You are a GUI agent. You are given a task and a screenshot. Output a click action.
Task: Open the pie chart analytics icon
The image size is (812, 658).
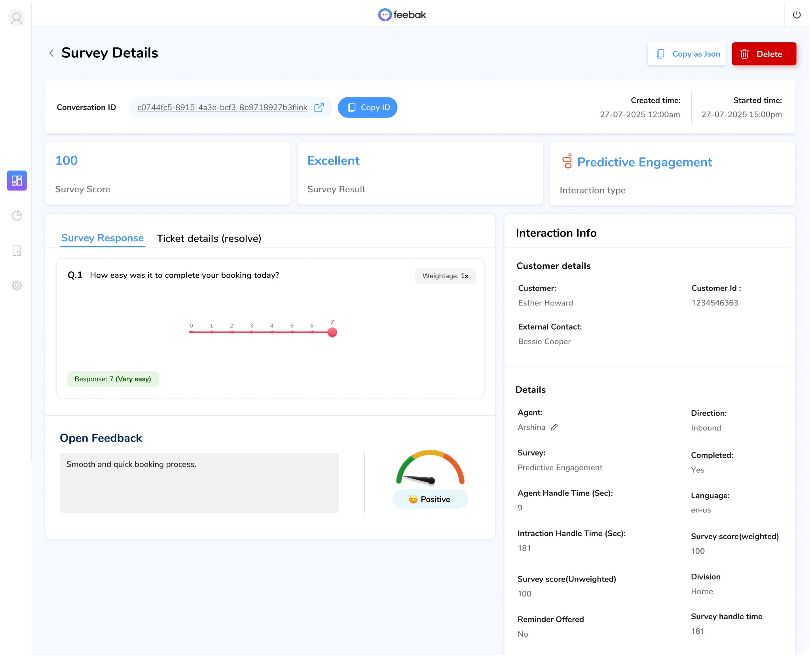17,215
